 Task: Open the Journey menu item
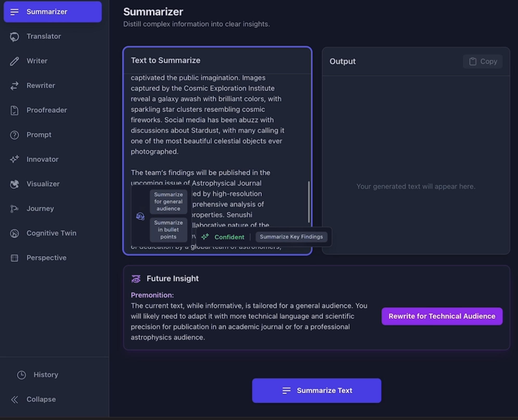pos(40,209)
